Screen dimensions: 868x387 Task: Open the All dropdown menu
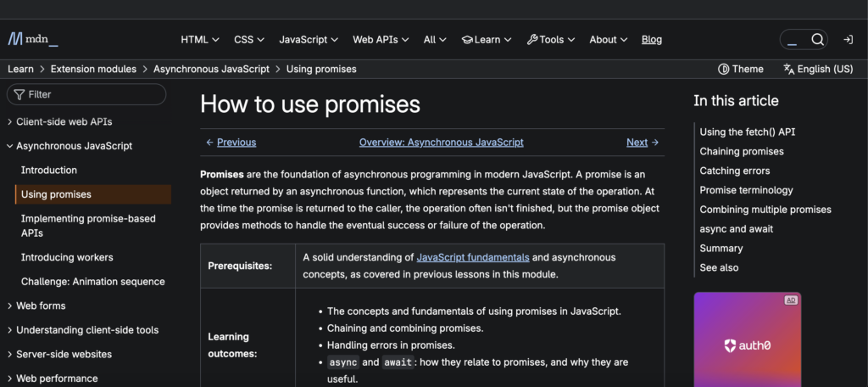click(435, 40)
